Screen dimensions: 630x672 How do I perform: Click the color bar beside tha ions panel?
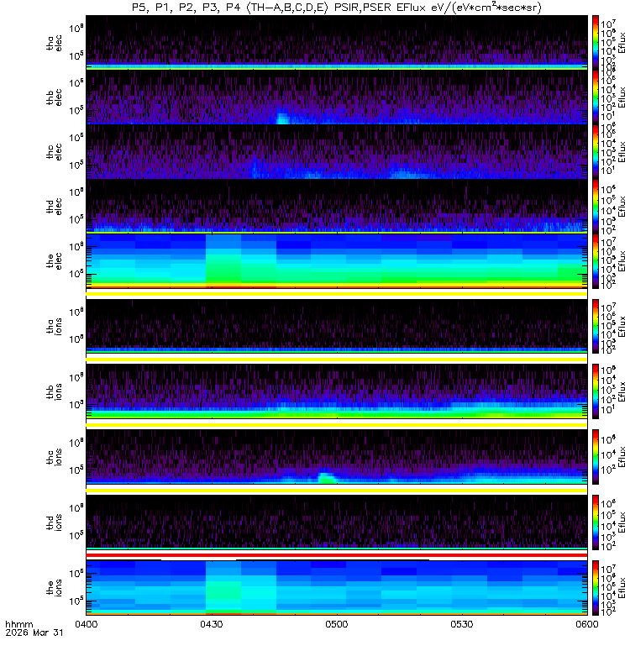pyautogui.click(x=596, y=326)
